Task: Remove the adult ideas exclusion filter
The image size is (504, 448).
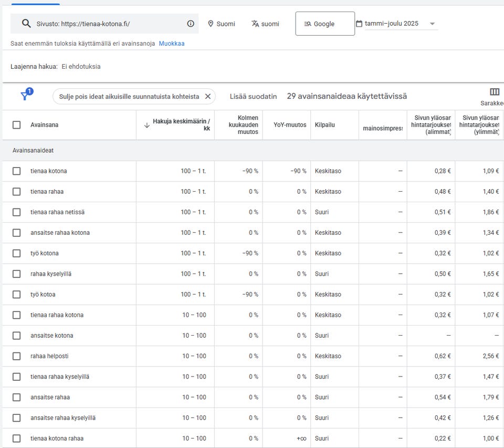Action: pos(208,97)
